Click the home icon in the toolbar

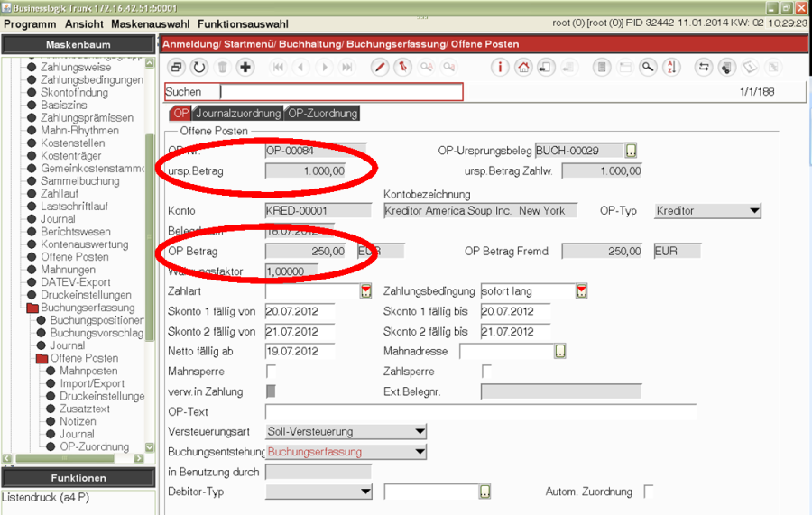click(x=523, y=68)
